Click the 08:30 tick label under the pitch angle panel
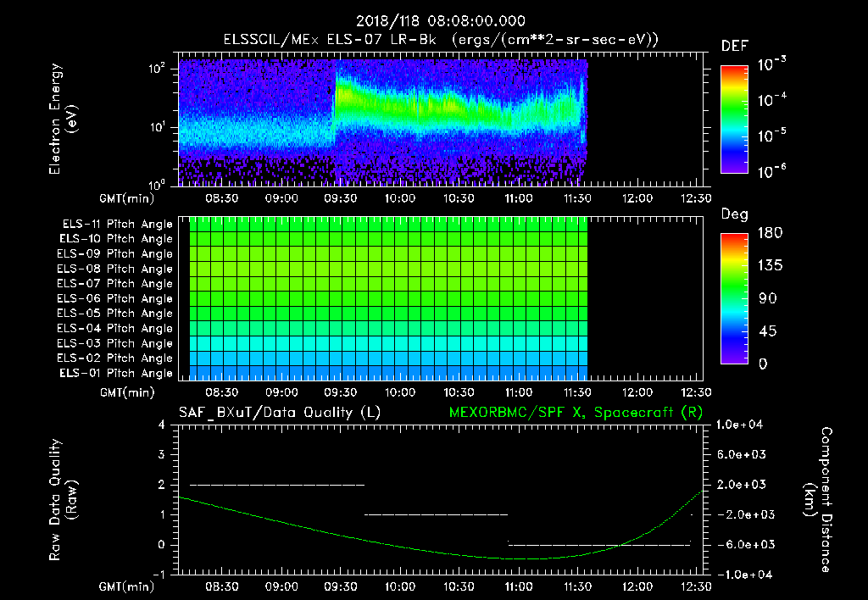868x600 pixels. (x=222, y=392)
